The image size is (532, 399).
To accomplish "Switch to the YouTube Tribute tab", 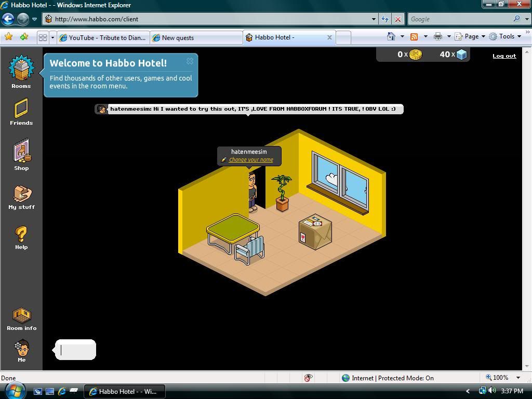I will point(103,37).
